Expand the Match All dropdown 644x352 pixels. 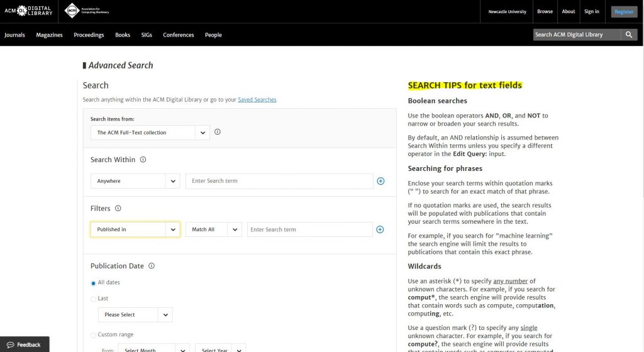(x=213, y=229)
